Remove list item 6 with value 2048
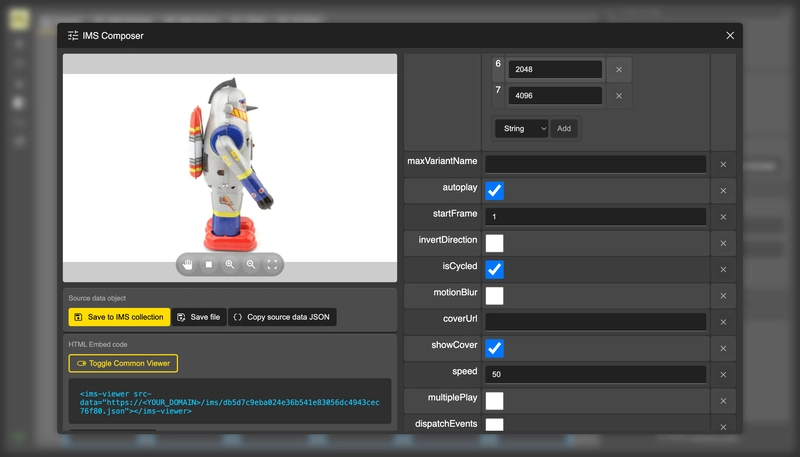 pos(619,69)
